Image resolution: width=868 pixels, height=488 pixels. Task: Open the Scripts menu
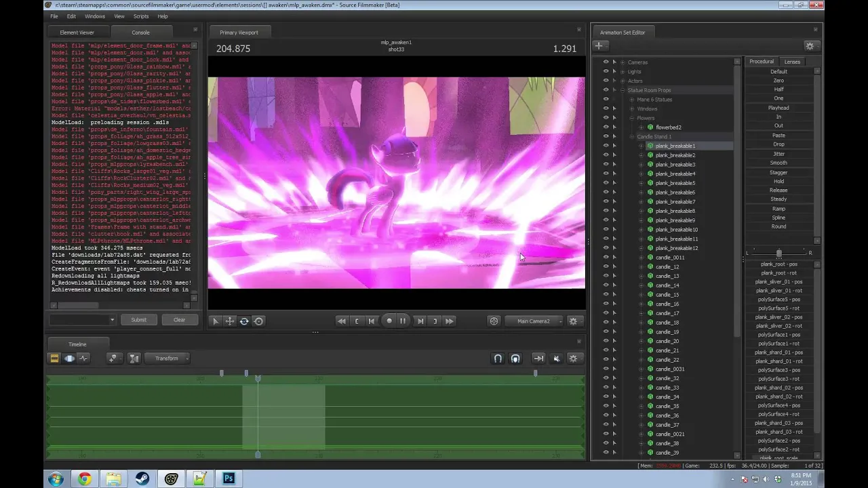pos(141,16)
